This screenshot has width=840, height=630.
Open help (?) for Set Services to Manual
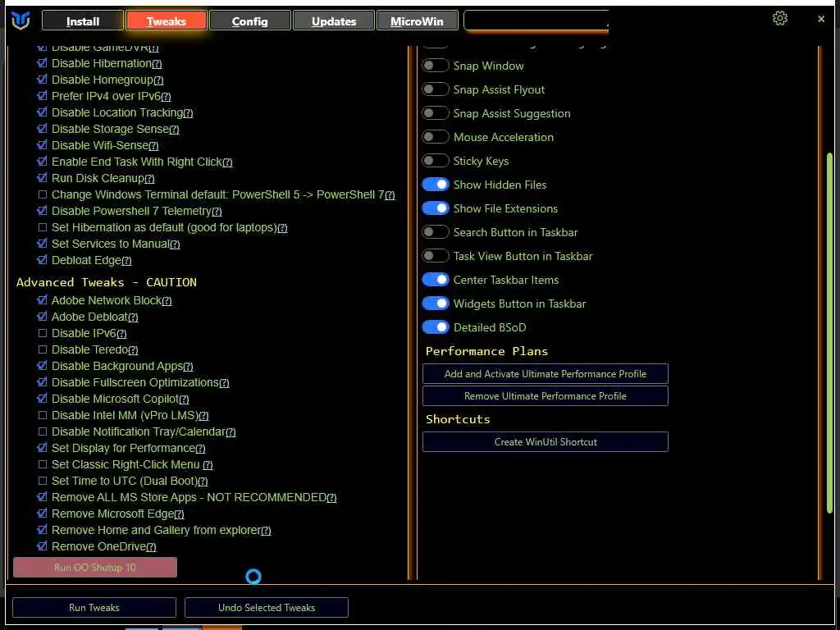click(x=175, y=244)
